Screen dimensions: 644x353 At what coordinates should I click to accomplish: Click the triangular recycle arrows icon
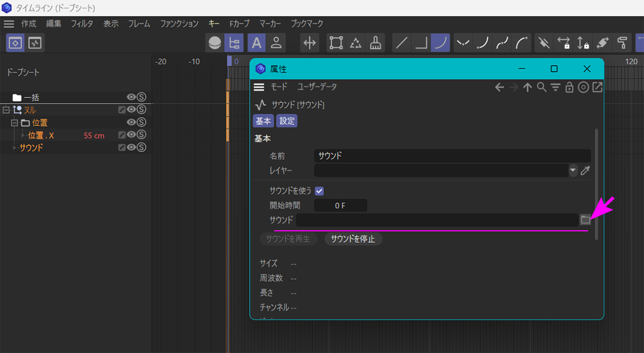pyautogui.click(x=356, y=43)
